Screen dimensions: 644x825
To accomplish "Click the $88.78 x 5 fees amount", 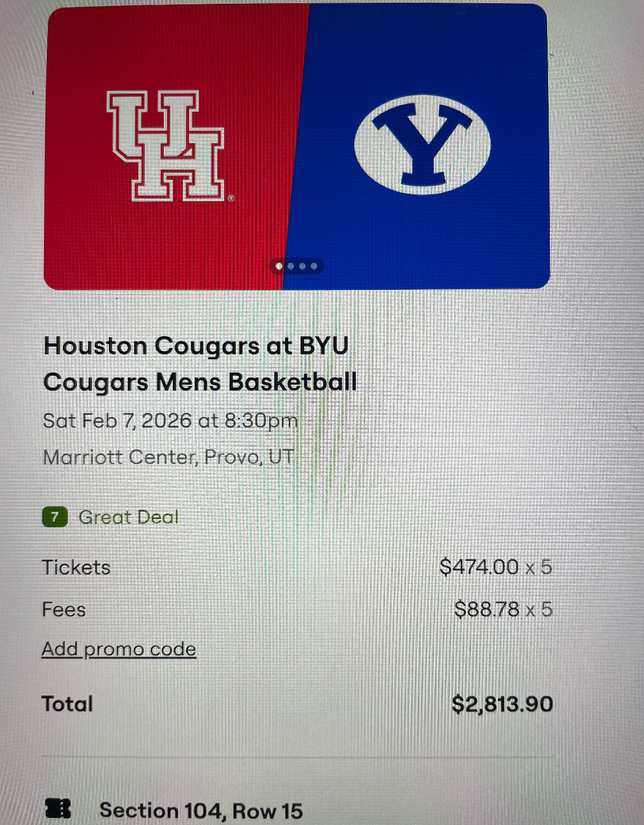I will [x=503, y=609].
